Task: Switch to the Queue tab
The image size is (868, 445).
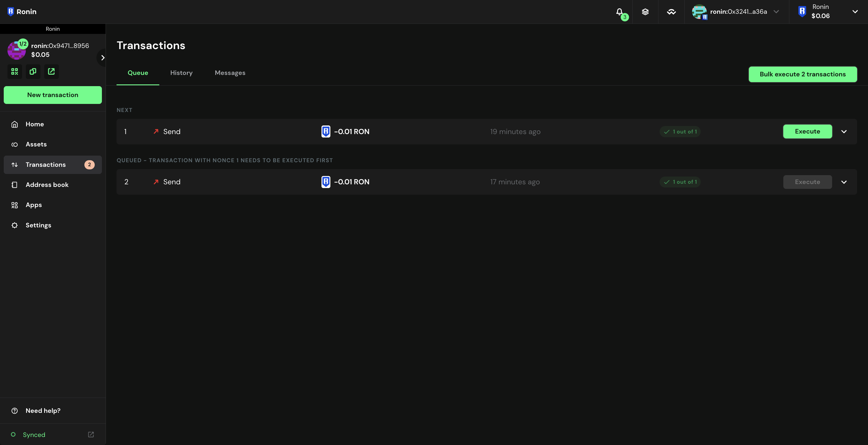Action: (138, 73)
